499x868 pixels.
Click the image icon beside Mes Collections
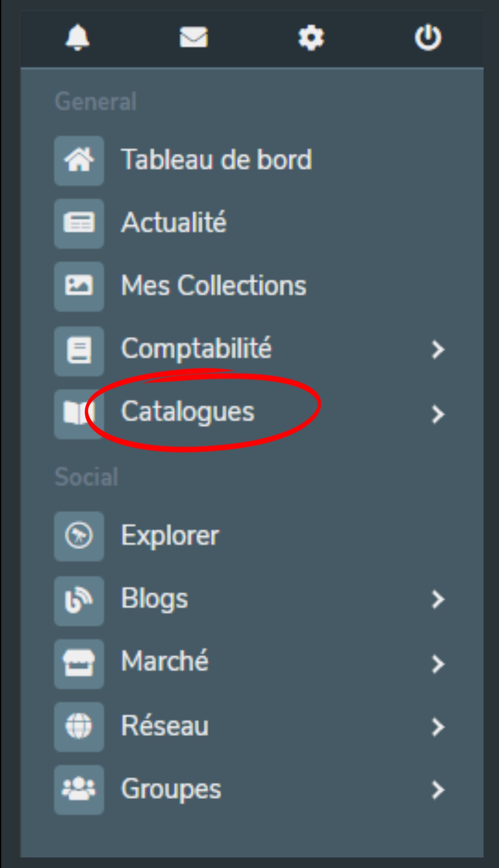79,286
